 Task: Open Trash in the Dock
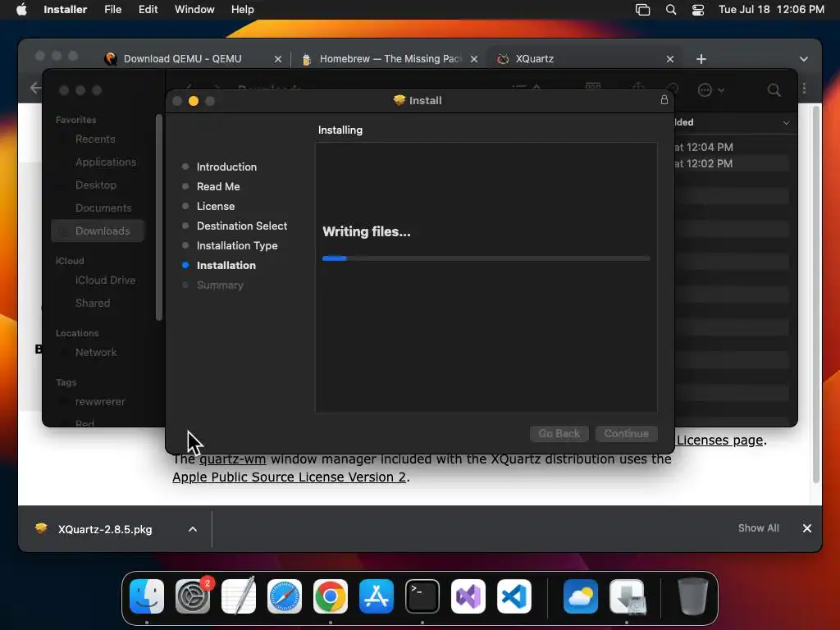(693, 596)
